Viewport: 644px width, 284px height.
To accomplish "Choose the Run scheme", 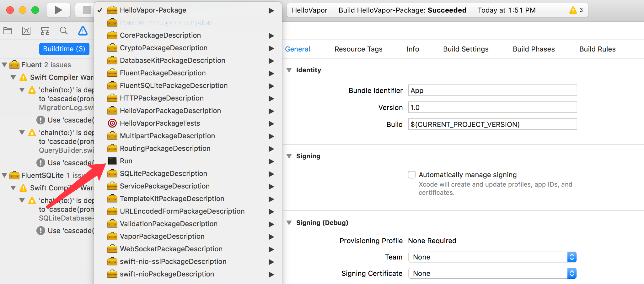I will point(188,161).
